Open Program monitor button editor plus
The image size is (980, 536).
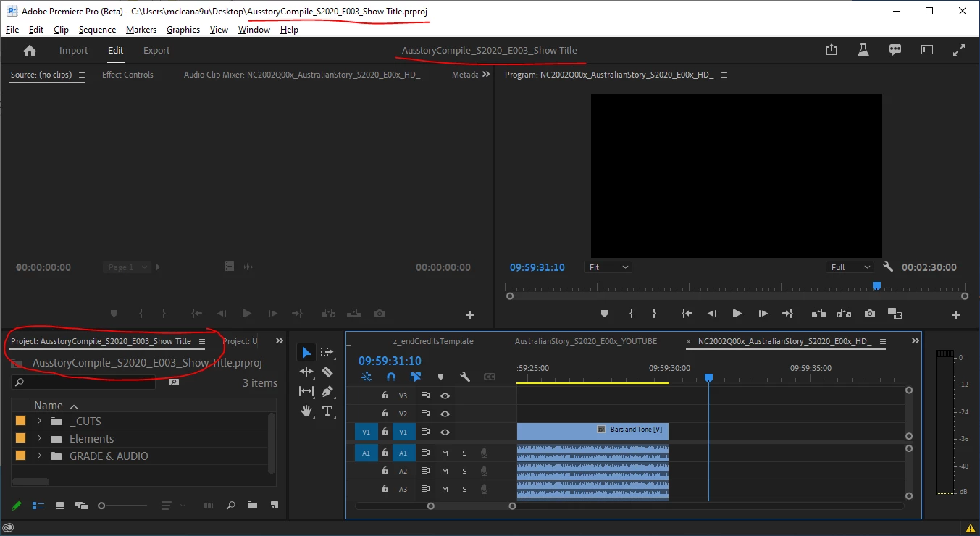955,314
